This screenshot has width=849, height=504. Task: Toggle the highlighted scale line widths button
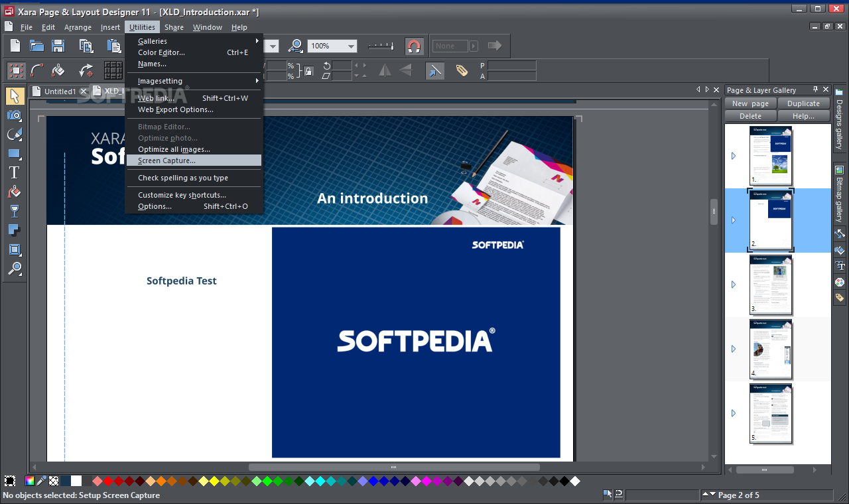click(435, 70)
